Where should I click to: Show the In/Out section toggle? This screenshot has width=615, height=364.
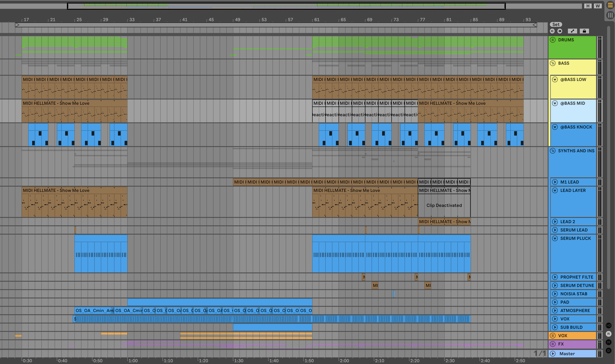(x=608, y=325)
